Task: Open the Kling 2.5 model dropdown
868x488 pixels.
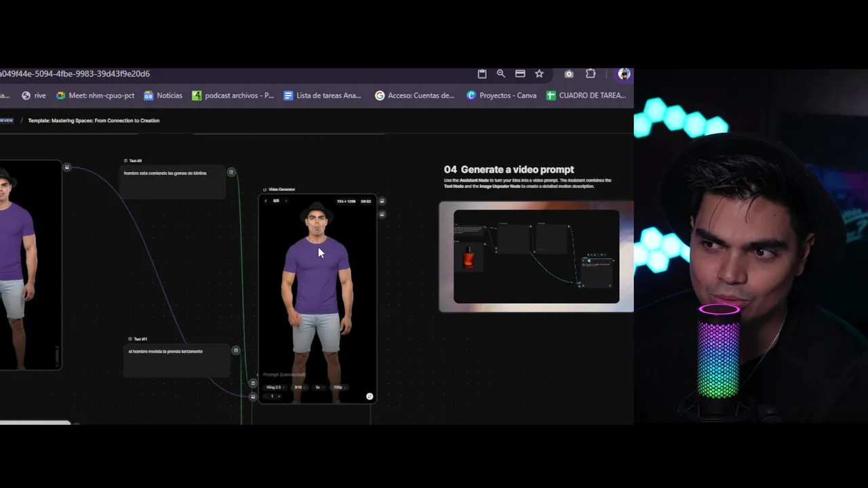Action: tap(275, 388)
